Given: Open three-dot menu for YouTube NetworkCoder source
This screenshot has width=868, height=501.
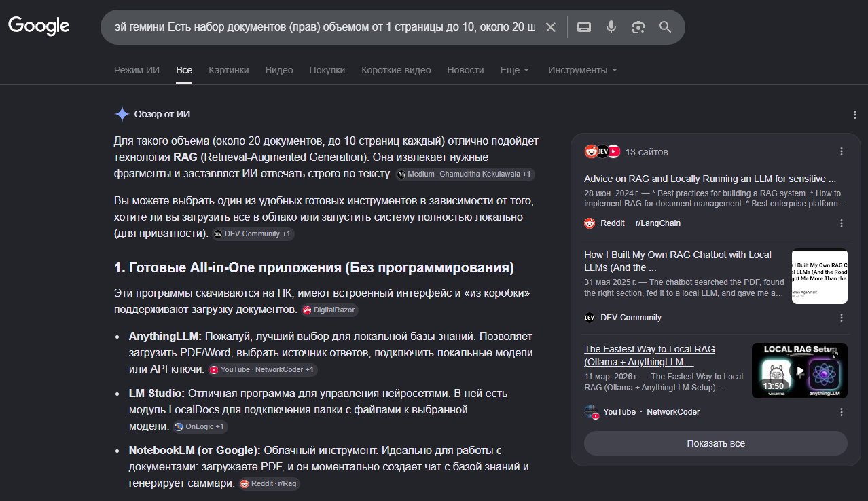Looking at the screenshot, I should (x=842, y=411).
